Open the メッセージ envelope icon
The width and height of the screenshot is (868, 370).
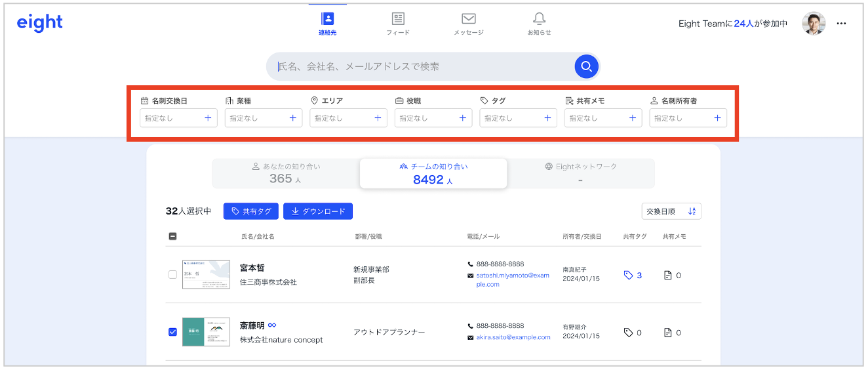(x=468, y=19)
